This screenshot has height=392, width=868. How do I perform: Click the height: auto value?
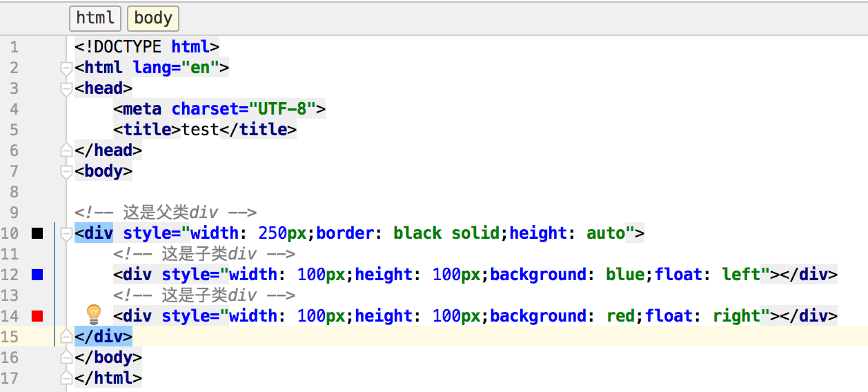(567, 233)
